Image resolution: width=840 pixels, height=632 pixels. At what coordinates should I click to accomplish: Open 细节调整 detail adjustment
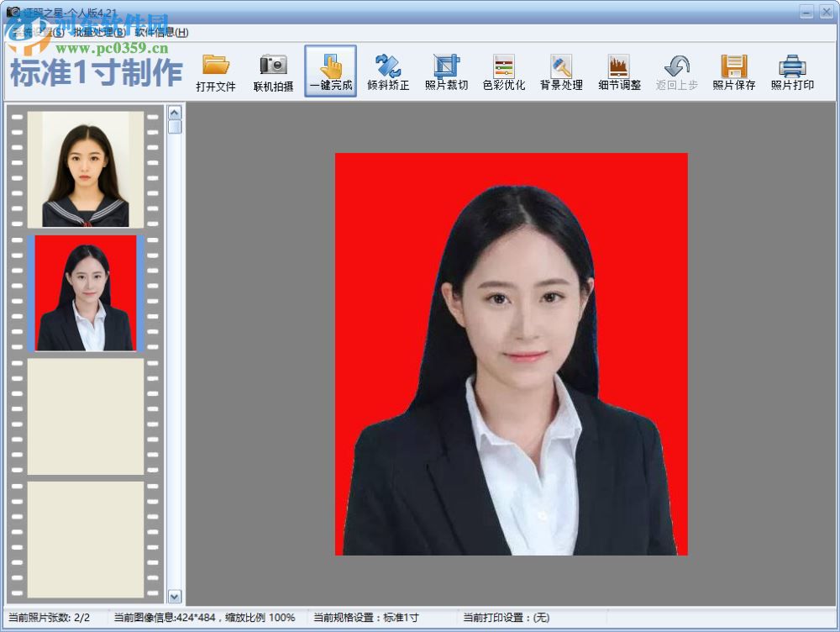point(619,71)
